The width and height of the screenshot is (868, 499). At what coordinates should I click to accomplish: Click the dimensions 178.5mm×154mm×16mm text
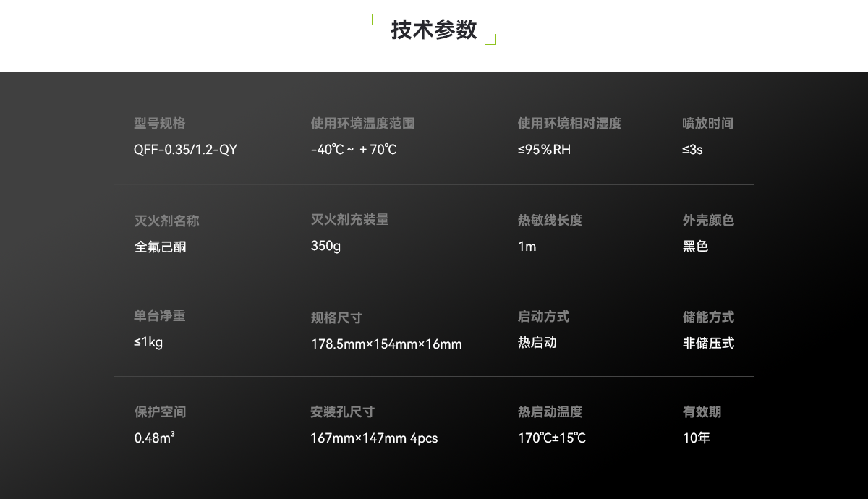coord(386,344)
